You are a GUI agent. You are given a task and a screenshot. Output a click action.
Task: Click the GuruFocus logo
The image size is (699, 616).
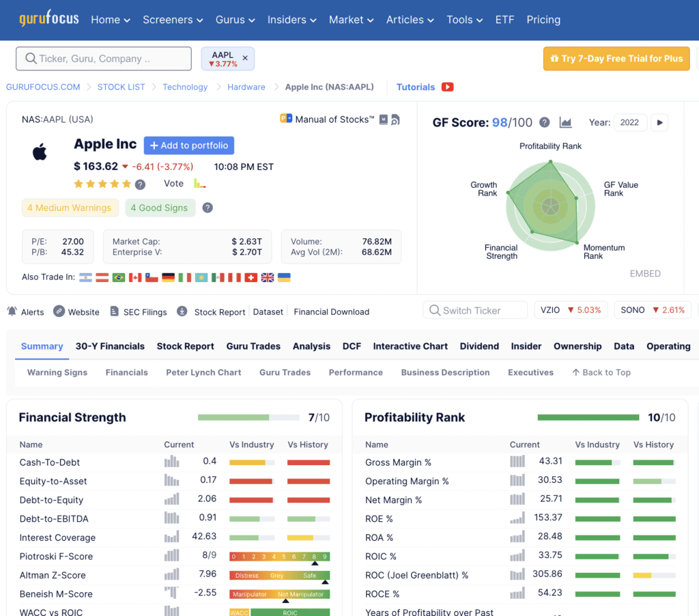pos(49,18)
